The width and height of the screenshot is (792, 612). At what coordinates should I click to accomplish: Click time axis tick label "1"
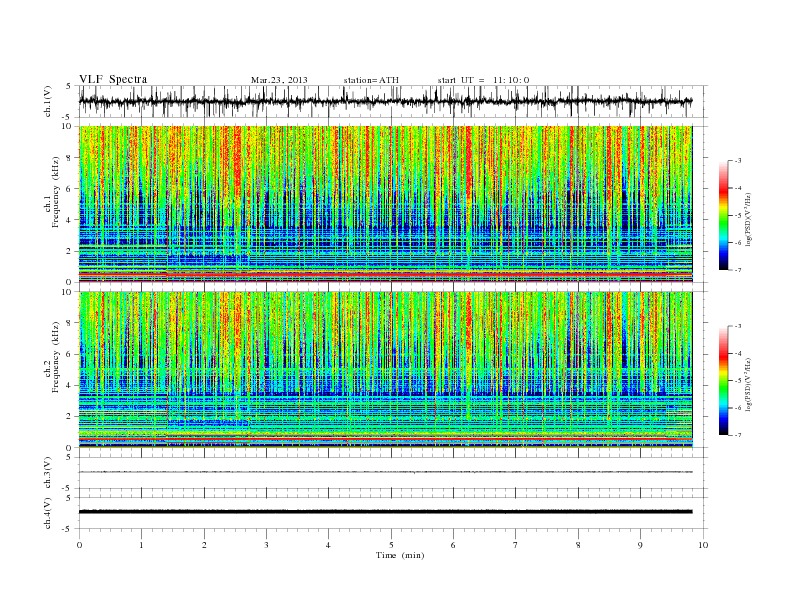(141, 545)
